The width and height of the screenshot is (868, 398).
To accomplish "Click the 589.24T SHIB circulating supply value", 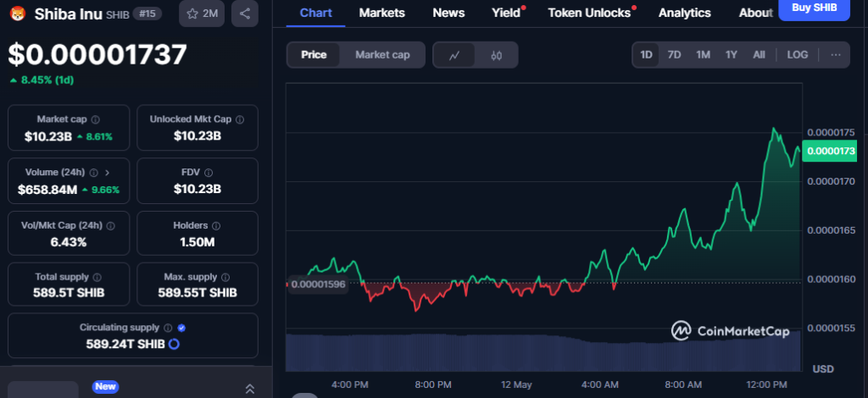I will point(125,344).
